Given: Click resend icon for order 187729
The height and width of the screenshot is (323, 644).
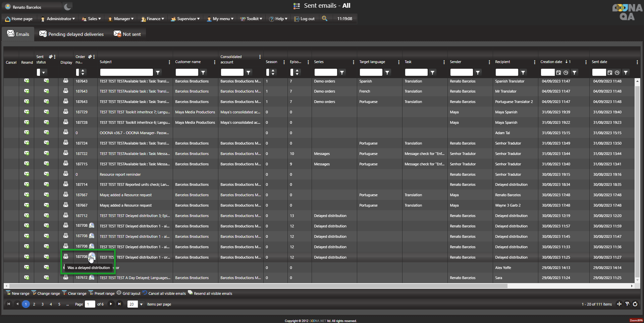Looking at the screenshot, I should click(x=26, y=112).
